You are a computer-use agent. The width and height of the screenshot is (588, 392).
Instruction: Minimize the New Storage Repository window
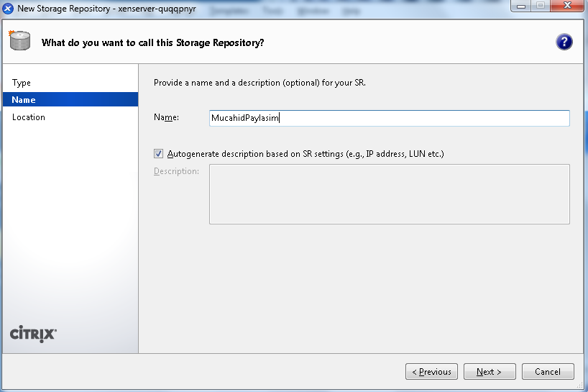521,6
